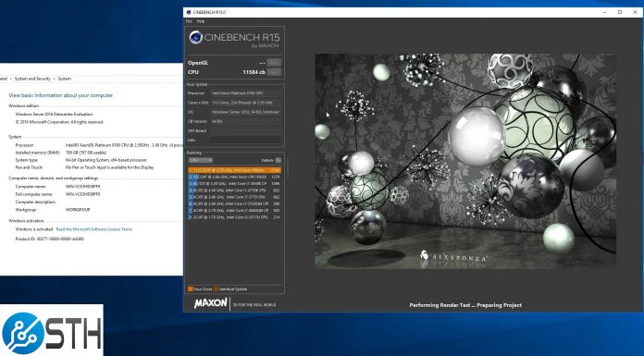Viewport: 644px width, 356px height.
Task: Select the 4C/8T @ 2.60 GHz i7-3720QM row
Action: (x=234, y=203)
